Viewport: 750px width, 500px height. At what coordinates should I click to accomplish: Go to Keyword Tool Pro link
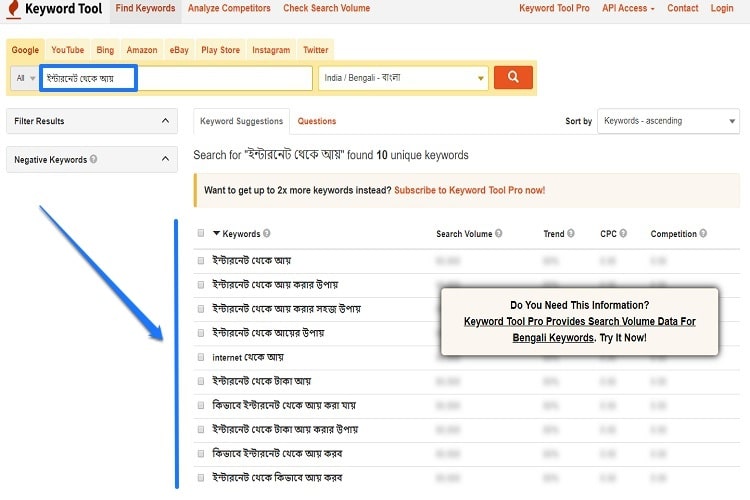554,8
